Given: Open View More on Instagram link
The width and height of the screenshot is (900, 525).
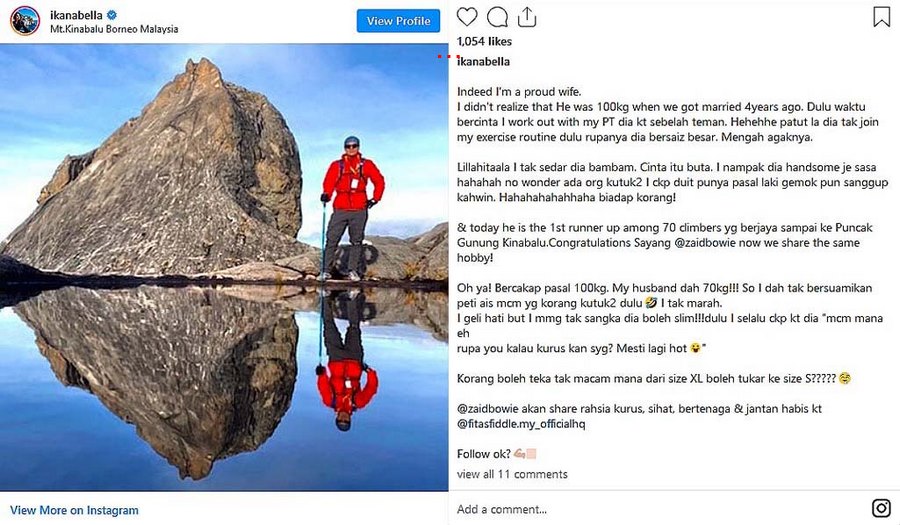Looking at the screenshot, I should (x=74, y=510).
